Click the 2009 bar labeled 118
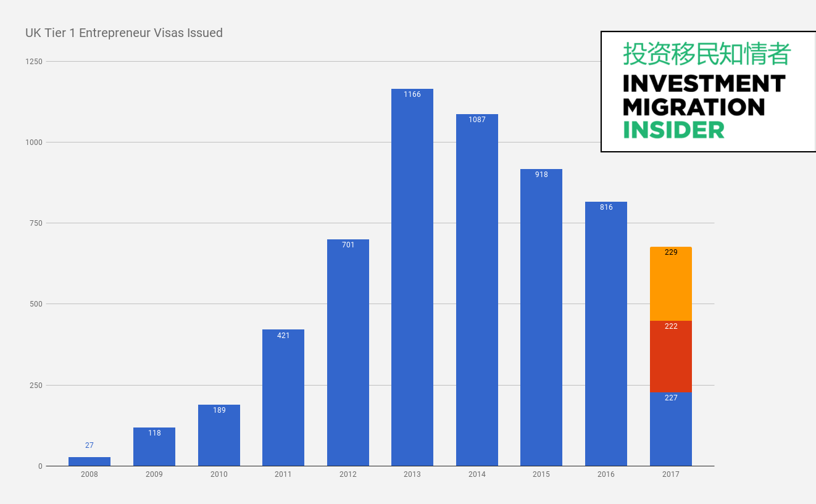The image size is (816, 504). point(154,447)
